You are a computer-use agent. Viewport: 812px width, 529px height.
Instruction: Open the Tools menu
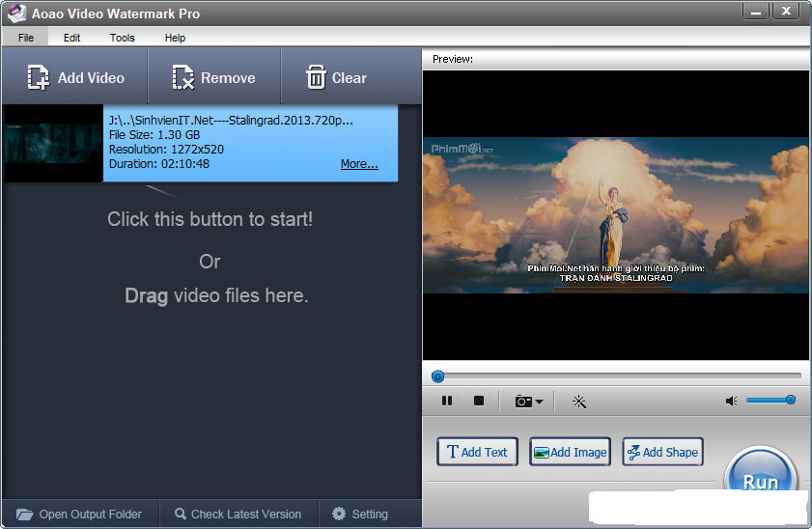[123, 38]
